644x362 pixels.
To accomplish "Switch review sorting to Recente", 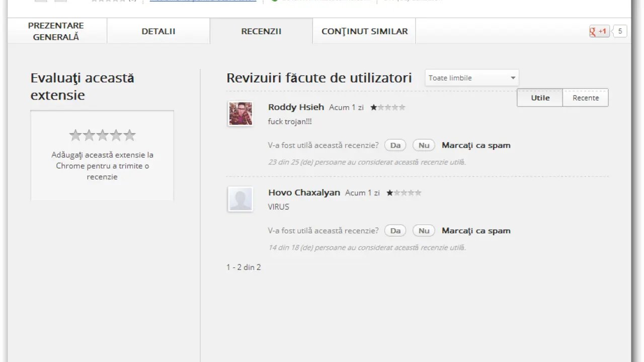I will click(x=585, y=98).
